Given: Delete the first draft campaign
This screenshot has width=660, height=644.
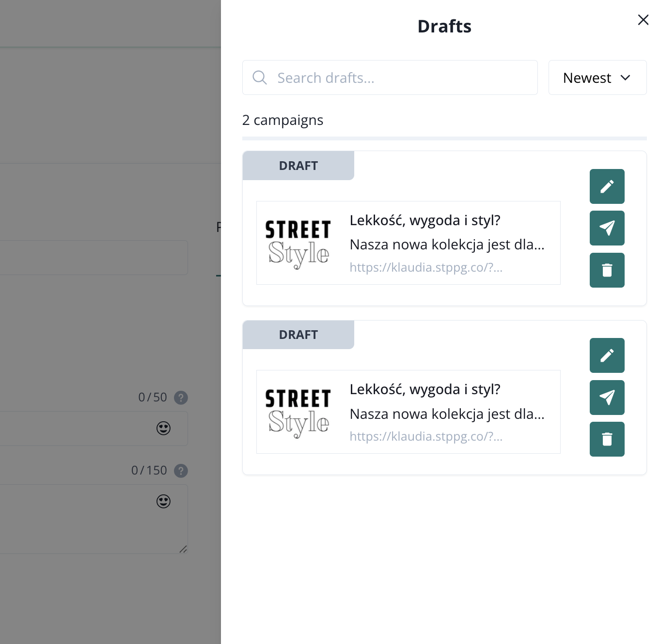Looking at the screenshot, I should click(x=607, y=270).
